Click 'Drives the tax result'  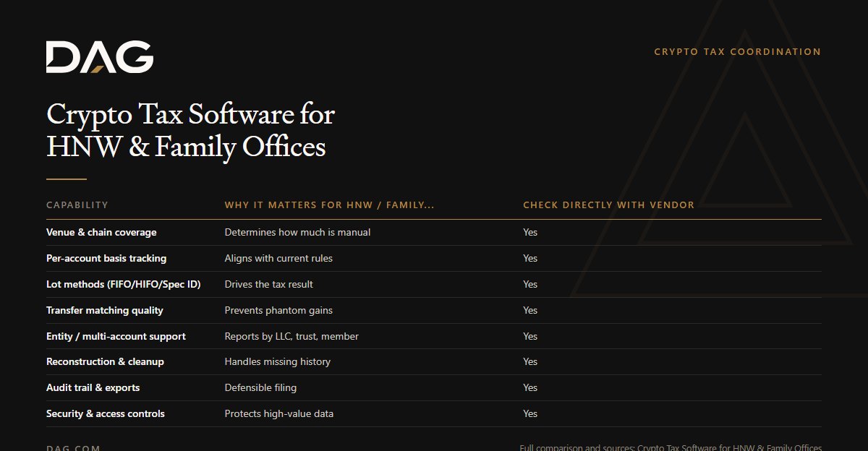269,285
